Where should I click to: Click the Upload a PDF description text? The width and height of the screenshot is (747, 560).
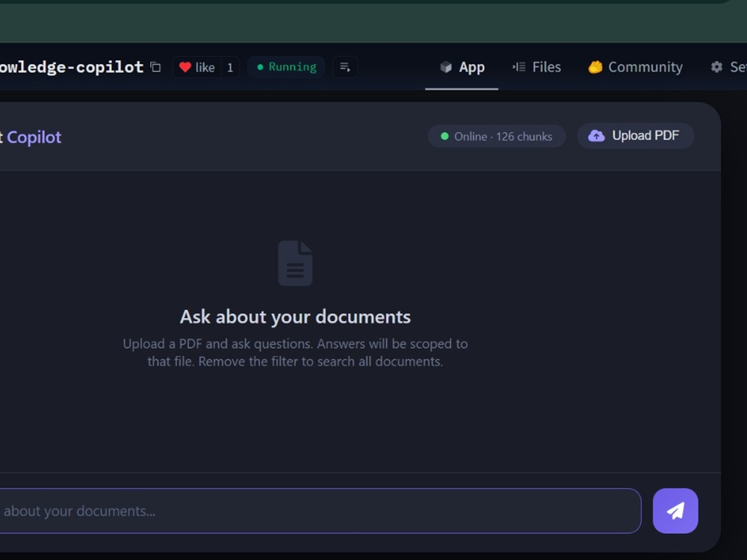(295, 352)
